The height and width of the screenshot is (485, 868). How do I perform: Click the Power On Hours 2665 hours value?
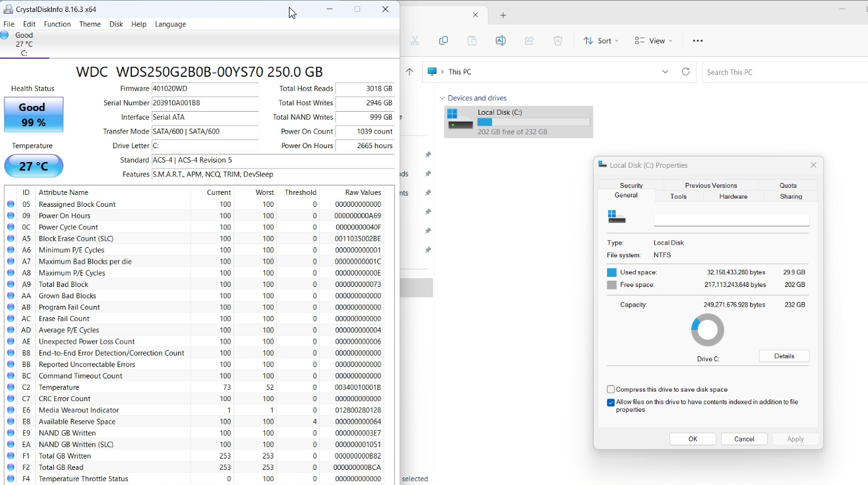pos(365,146)
